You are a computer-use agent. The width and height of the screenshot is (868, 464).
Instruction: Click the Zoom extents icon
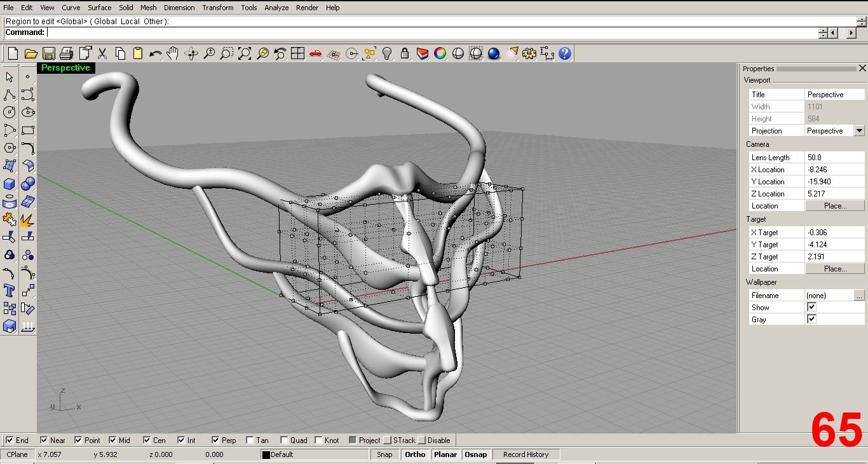(245, 53)
